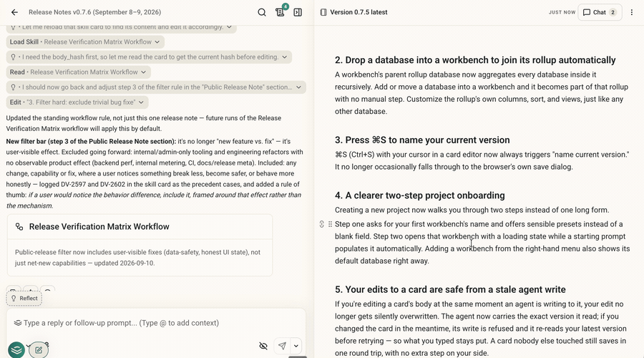This screenshot has width=644, height=358.
Task: Click the workflow icon on the skill card
Action: tap(19, 226)
